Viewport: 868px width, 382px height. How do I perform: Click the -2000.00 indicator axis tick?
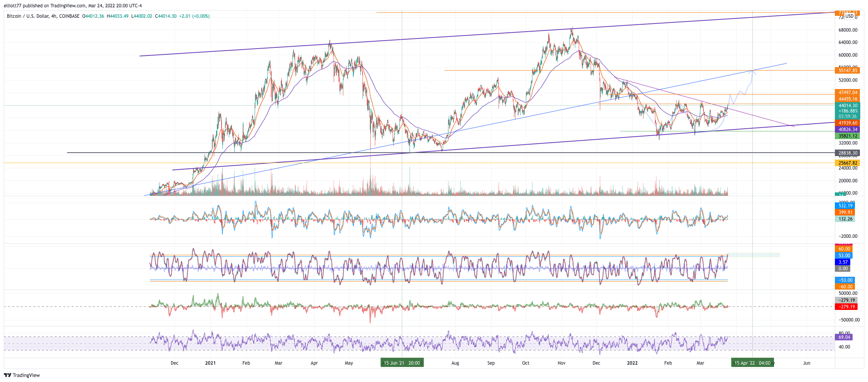pyautogui.click(x=848, y=236)
